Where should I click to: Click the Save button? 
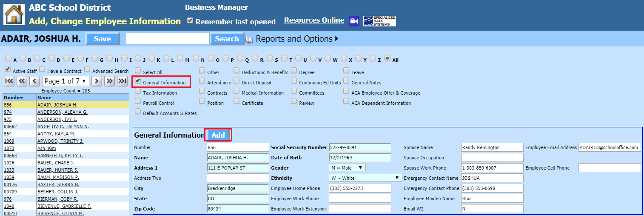click(x=102, y=39)
